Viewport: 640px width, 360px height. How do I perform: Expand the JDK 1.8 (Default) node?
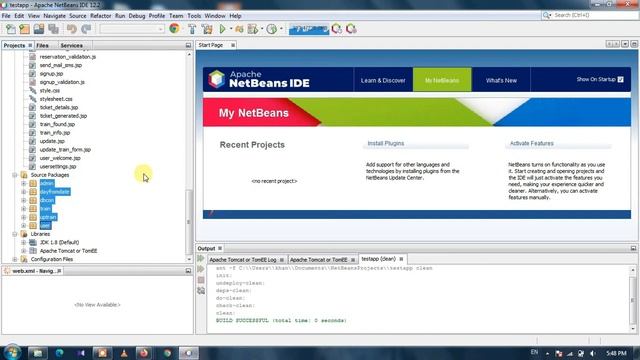point(23,242)
